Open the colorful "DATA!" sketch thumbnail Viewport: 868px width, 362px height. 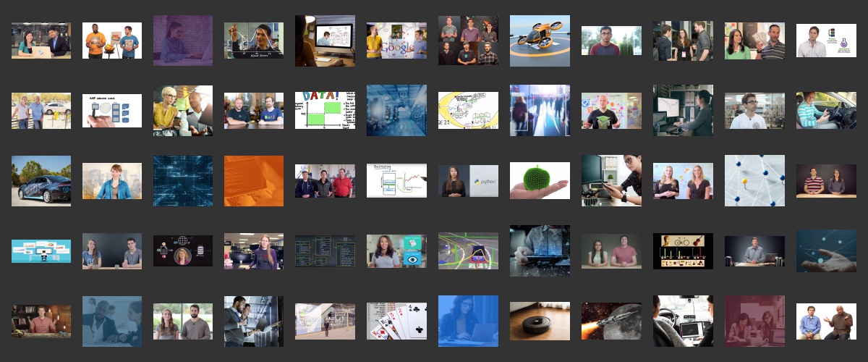tap(325, 110)
